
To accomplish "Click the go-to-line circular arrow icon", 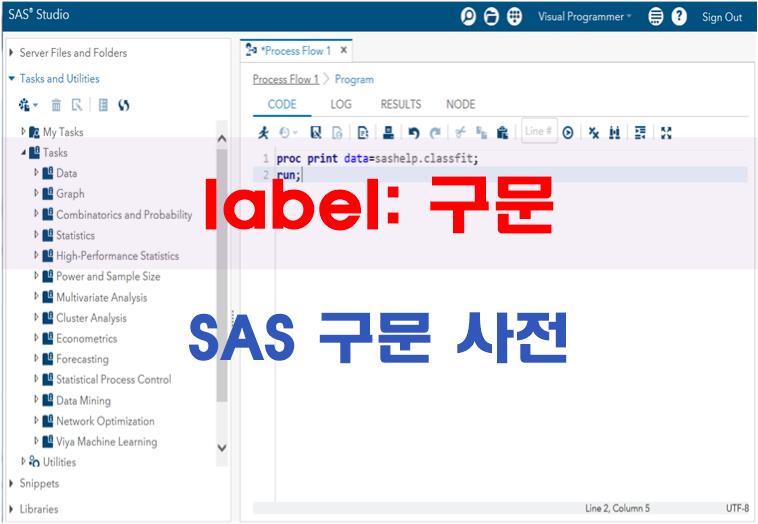I will point(568,132).
